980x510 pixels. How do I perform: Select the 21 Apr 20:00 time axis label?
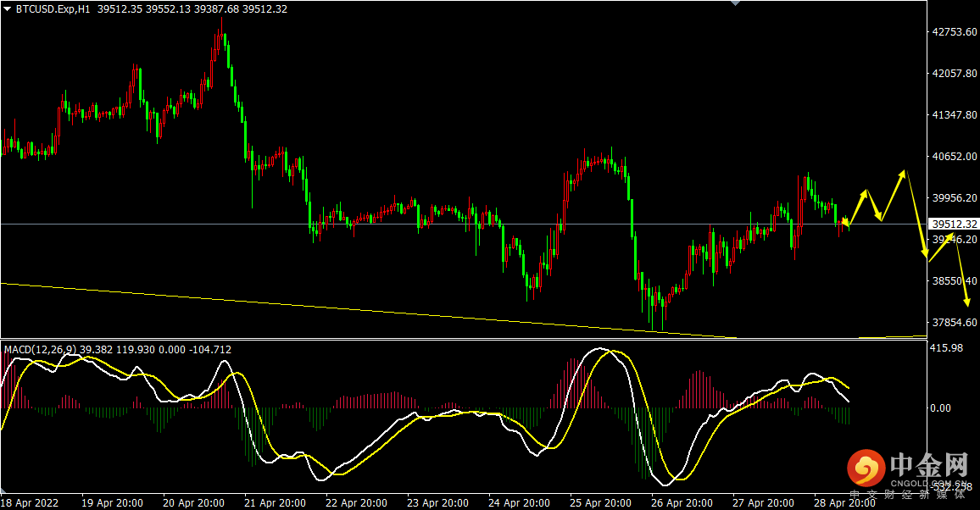(275, 502)
